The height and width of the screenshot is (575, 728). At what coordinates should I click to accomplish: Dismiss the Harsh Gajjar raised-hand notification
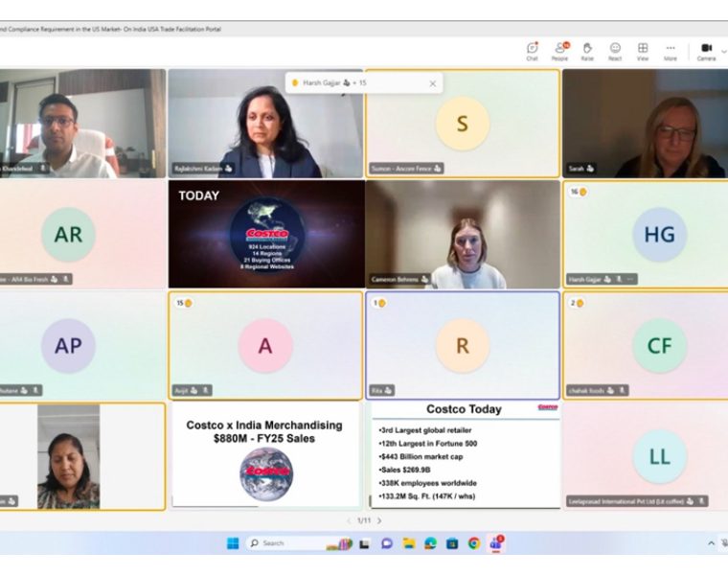point(432,83)
